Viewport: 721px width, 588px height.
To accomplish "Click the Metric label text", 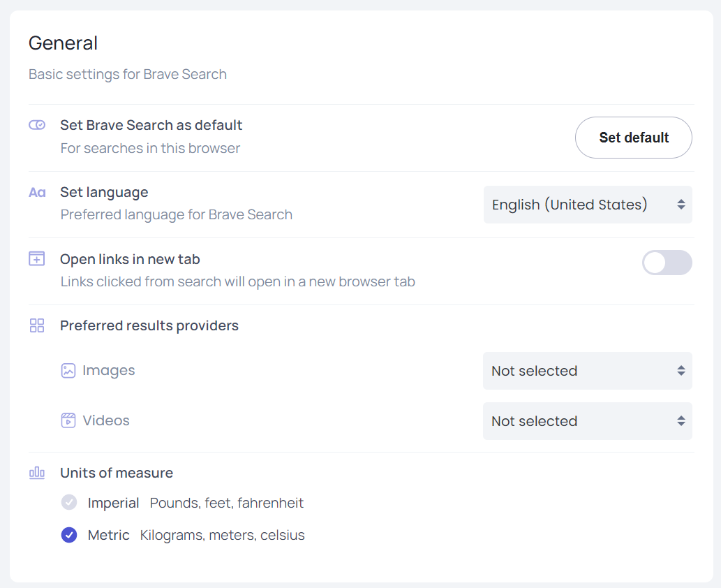I will click(108, 536).
